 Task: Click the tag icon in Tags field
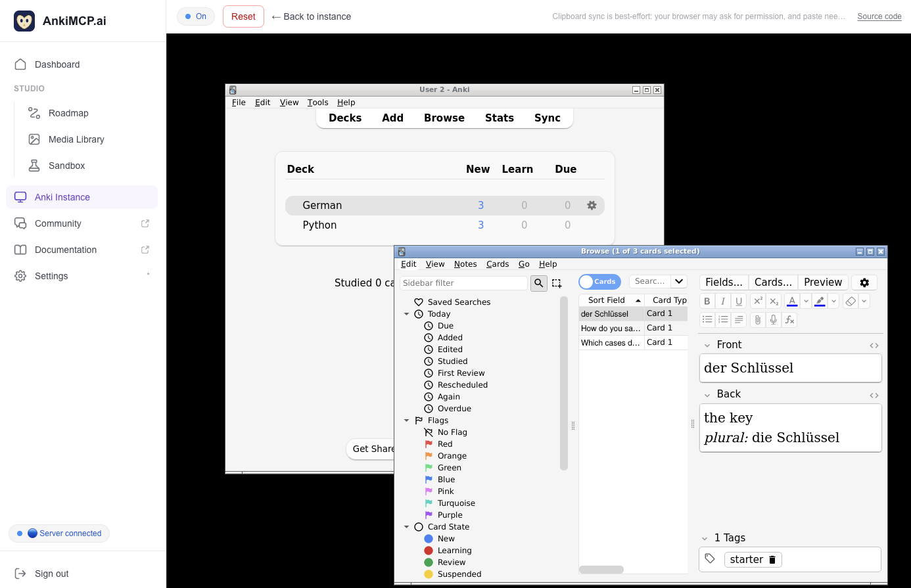click(x=710, y=558)
